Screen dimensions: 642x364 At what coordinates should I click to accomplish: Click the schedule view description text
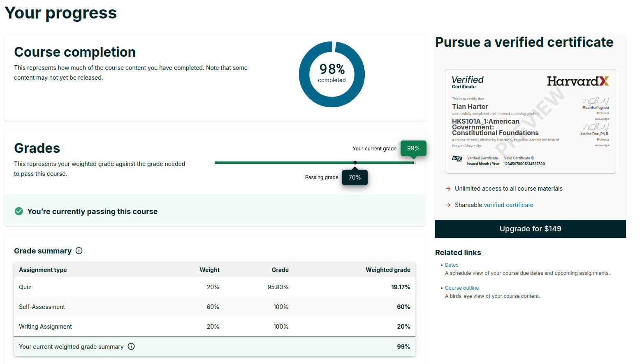[527, 273]
